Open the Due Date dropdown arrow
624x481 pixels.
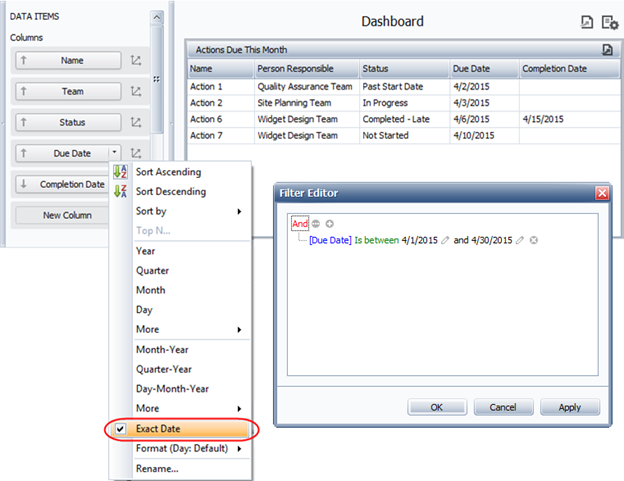[116, 153]
